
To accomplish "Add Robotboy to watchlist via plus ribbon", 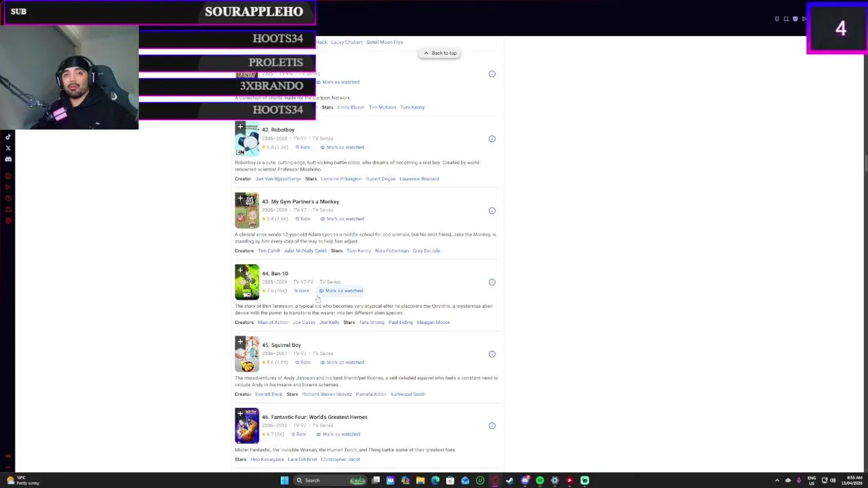I will (240, 127).
